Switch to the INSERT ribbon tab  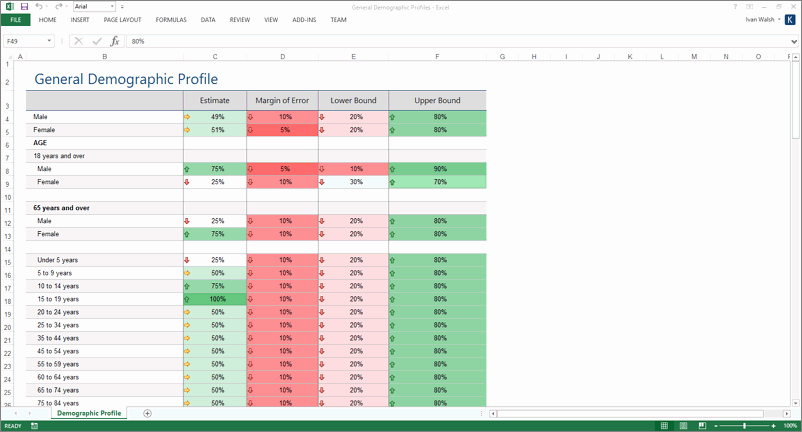80,20
